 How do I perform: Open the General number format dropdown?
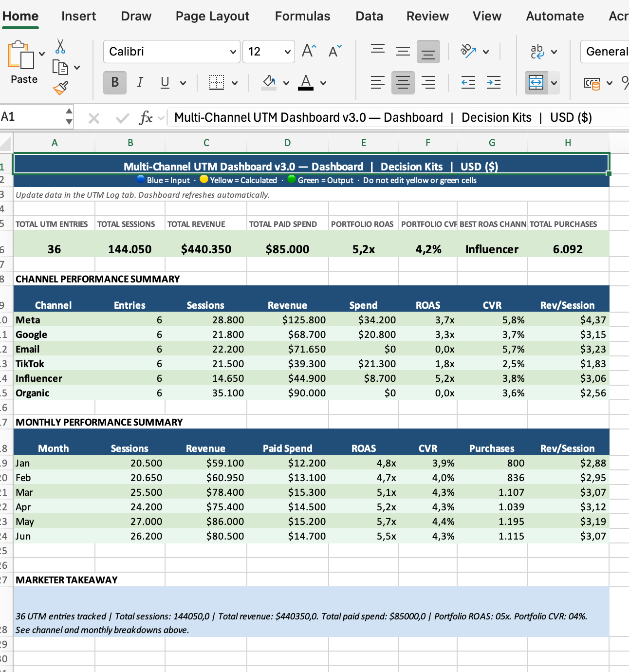[605, 52]
